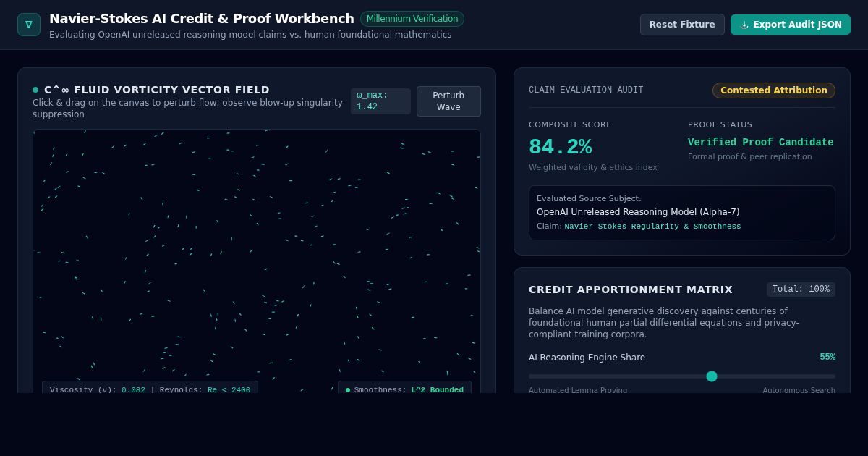Click the Reset Fixture button
This screenshot has height=456, width=868.
click(x=682, y=25)
